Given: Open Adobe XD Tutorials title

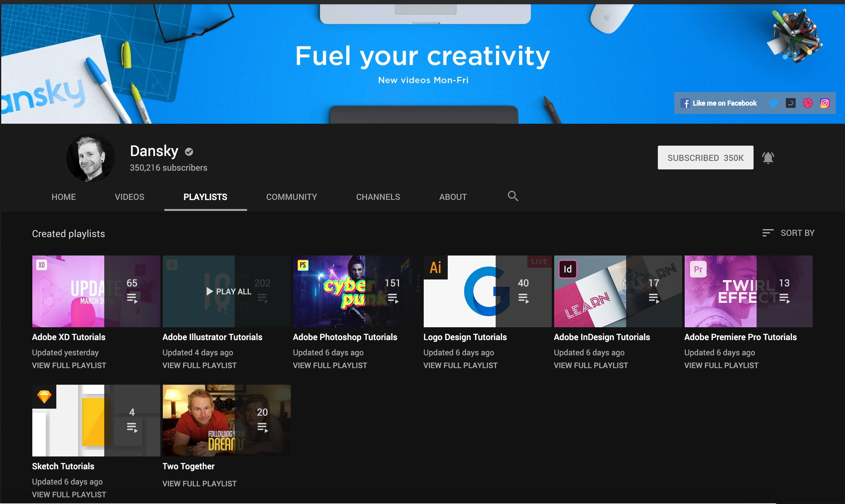Looking at the screenshot, I should click(x=69, y=337).
